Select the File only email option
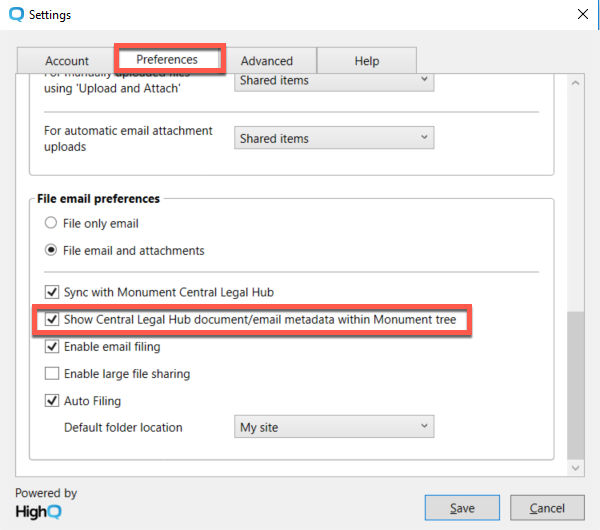 coord(51,223)
